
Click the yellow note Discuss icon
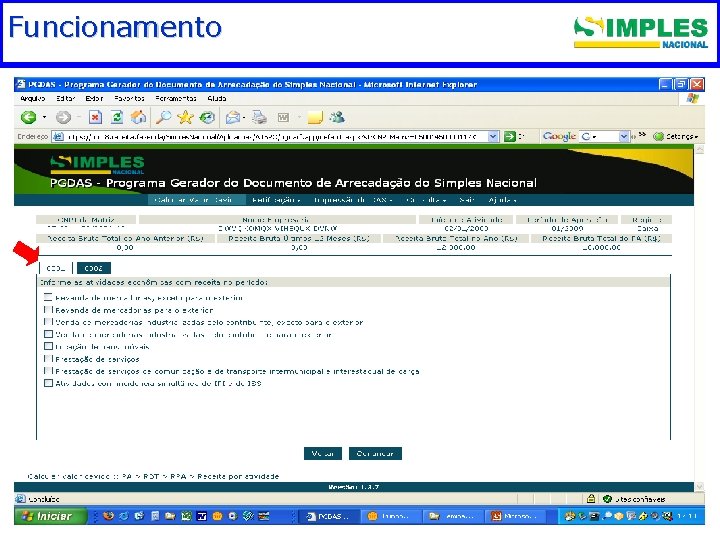(x=315, y=118)
